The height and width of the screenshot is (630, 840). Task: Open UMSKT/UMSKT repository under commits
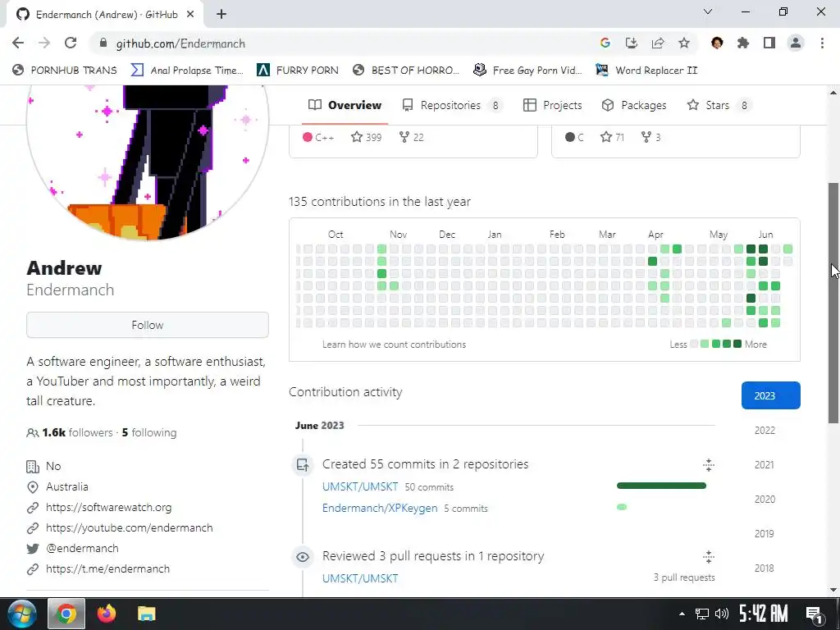(x=360, y=486)
